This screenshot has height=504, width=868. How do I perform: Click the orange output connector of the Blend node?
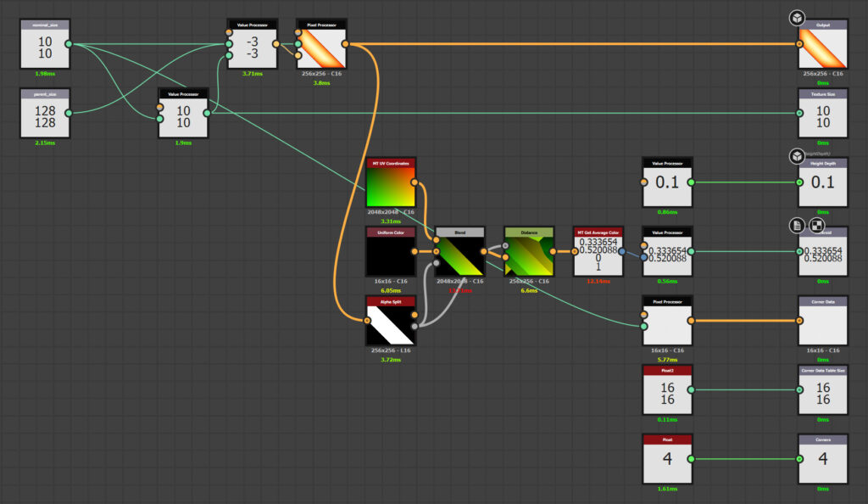pyautogui.click(x=485, y=250)
